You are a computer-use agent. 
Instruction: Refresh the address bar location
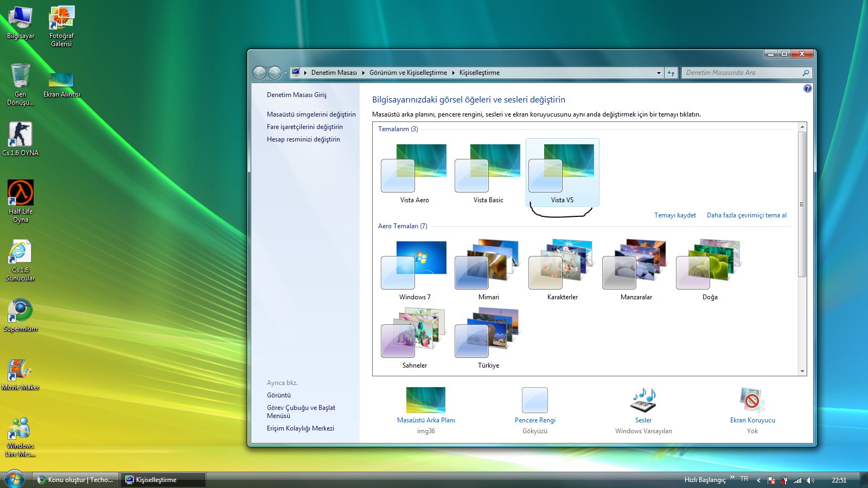[x=671, y=73]
